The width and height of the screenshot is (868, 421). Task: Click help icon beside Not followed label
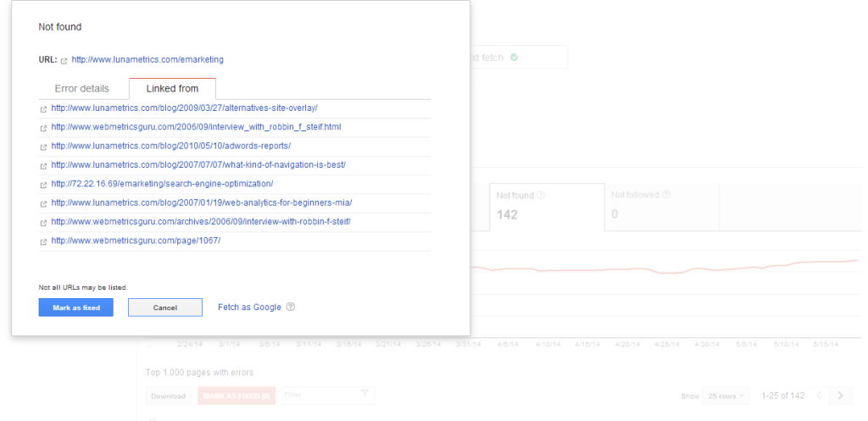pyautogui.click(x=666, y=195)
